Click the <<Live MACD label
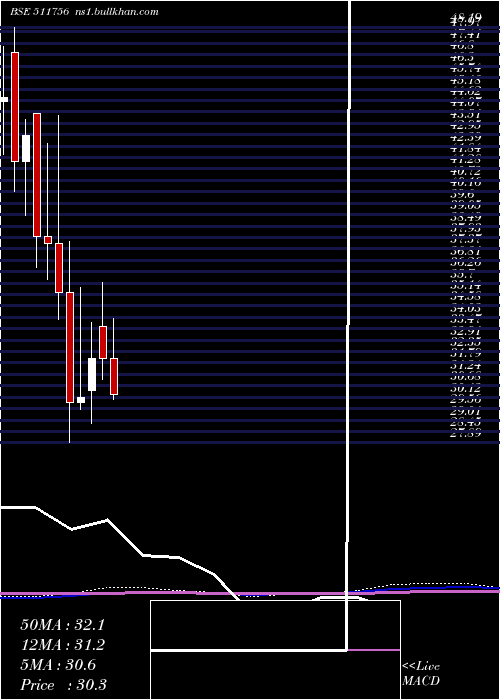The image size is (500, 700). (421, 674)
